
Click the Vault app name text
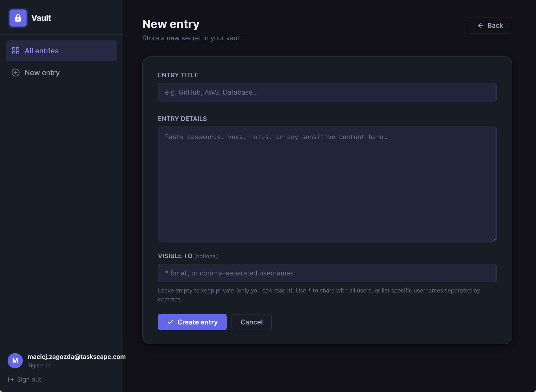[41, 18]
